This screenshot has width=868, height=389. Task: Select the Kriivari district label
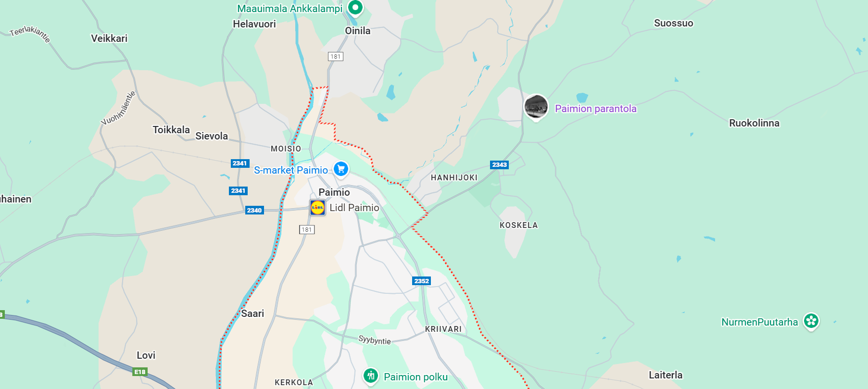(443, 329)
